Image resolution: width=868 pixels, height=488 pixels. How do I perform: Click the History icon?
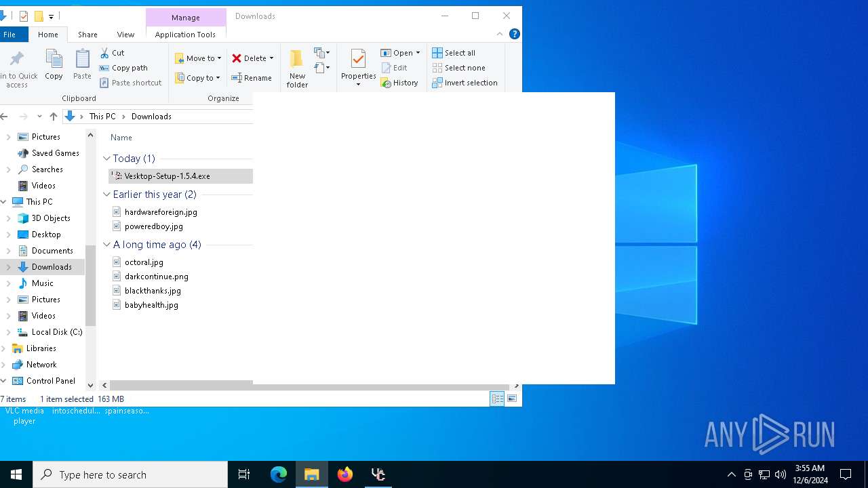386,83
